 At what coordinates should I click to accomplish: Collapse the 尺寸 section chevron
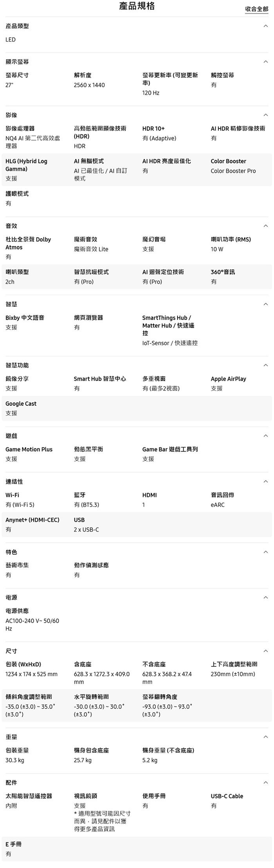click(x=266, y=651)
